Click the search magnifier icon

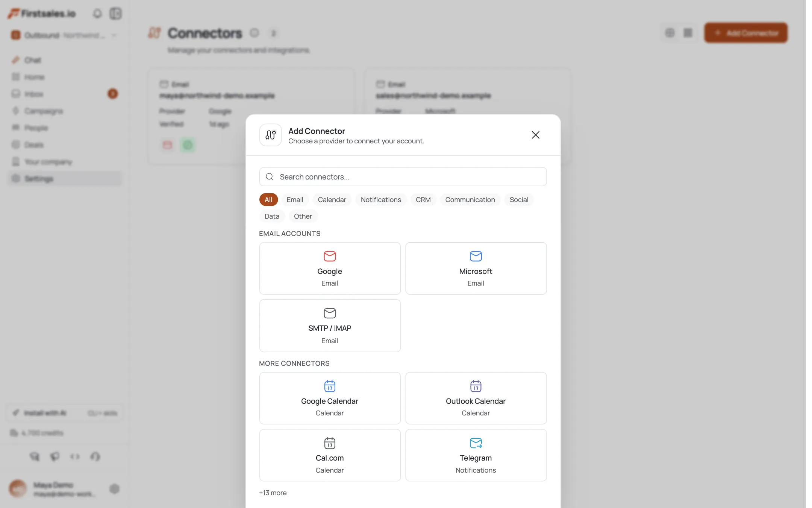pos(269,177)
